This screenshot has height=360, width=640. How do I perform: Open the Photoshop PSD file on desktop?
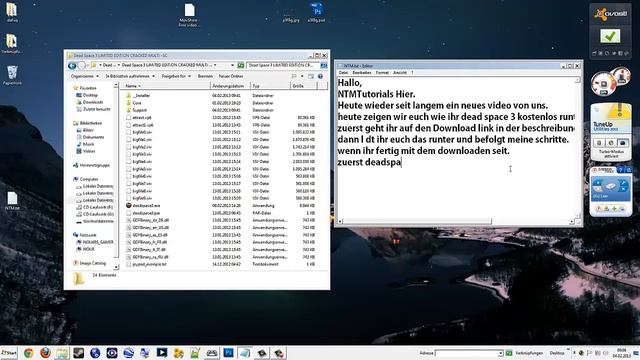316,12
